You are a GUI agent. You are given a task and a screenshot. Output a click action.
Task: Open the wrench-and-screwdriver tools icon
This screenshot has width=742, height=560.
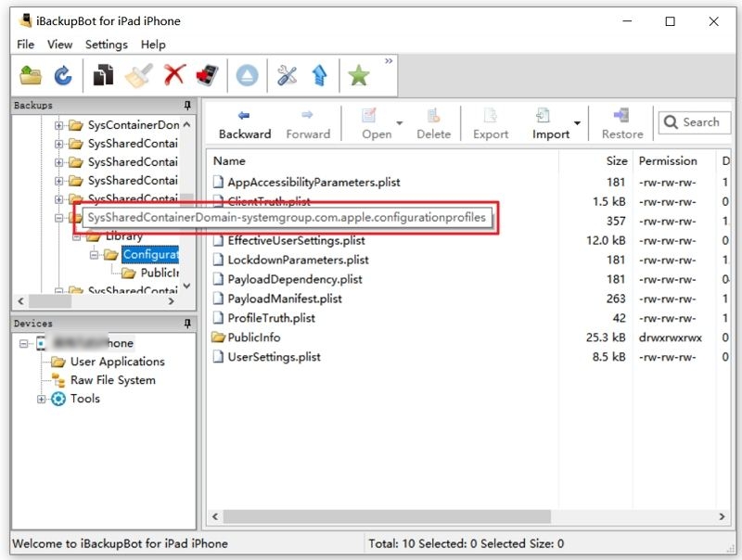286,74
